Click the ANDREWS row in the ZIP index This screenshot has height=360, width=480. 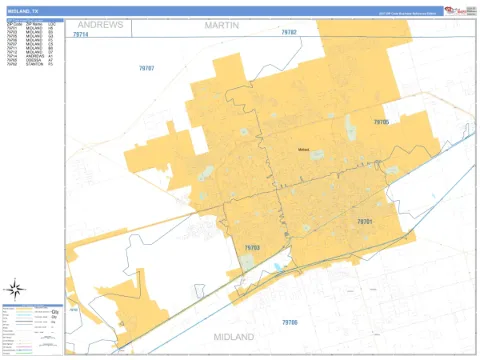coord(30,56)
